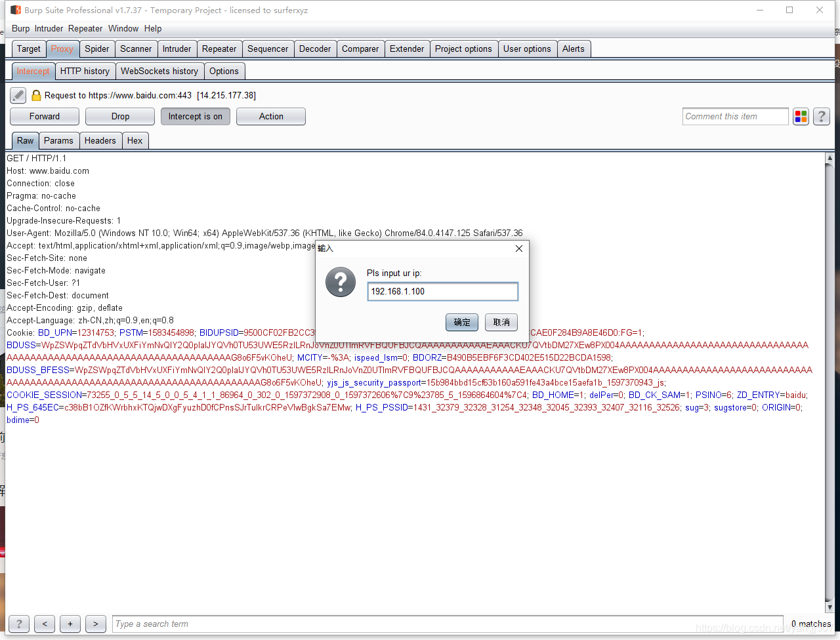This screenshot has width=840, height=640.
Task: Open the Repeater tool tab
Action: point(219,49)
